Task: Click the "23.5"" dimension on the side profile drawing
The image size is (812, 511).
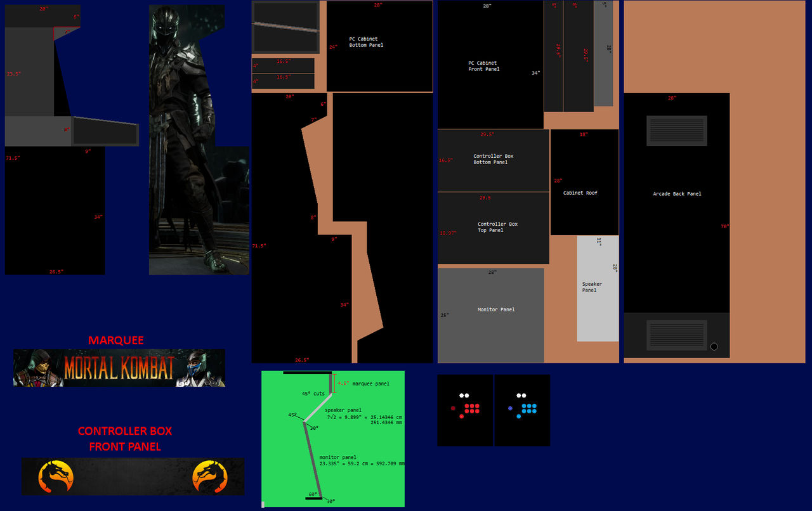Action: point(14,74)
